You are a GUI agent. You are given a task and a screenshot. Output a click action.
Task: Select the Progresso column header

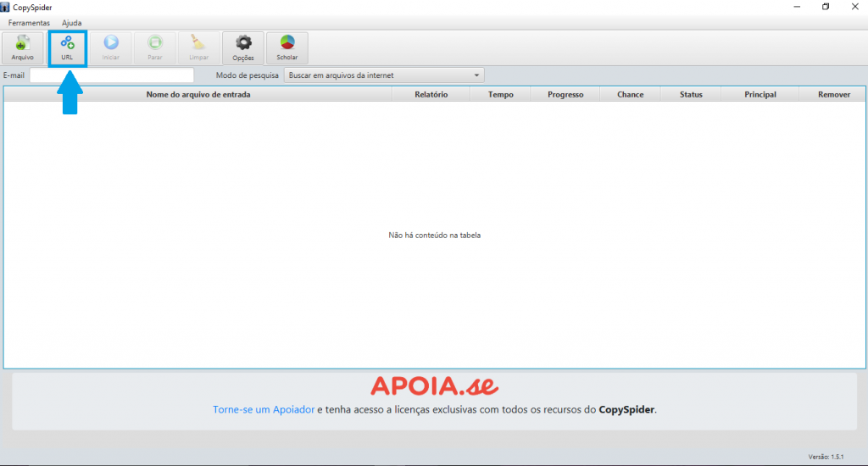(x=565, y=95)
